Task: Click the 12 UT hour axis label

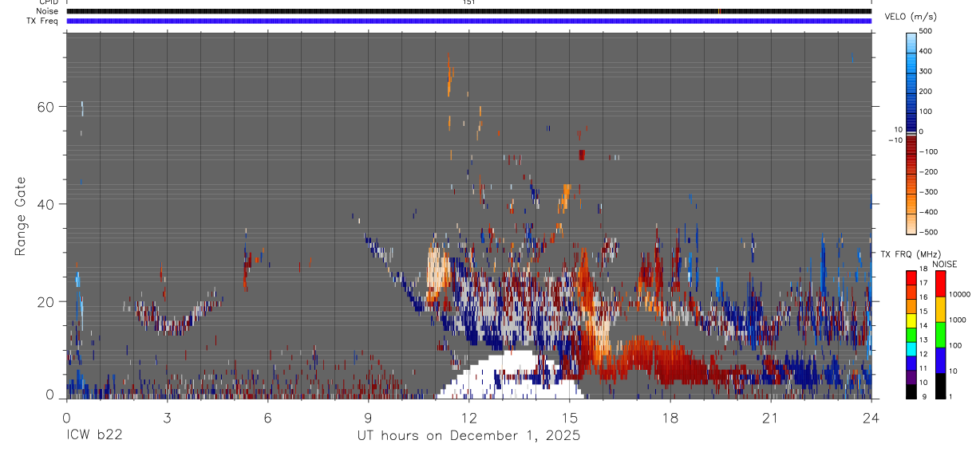Action: [x=468, y=418]
